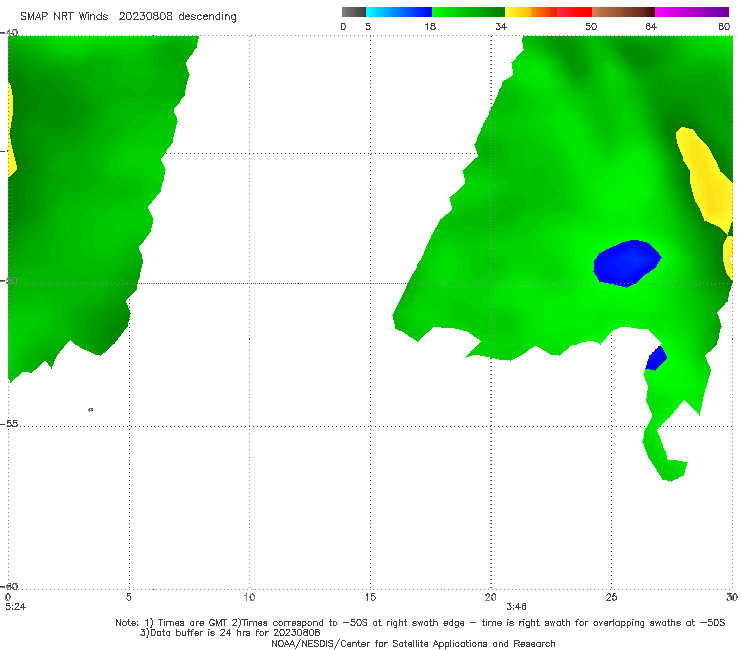The image size is (740, 650).
Task: Click the color bar label "80"
Action: pyautogui.click(x=724, y=27)
